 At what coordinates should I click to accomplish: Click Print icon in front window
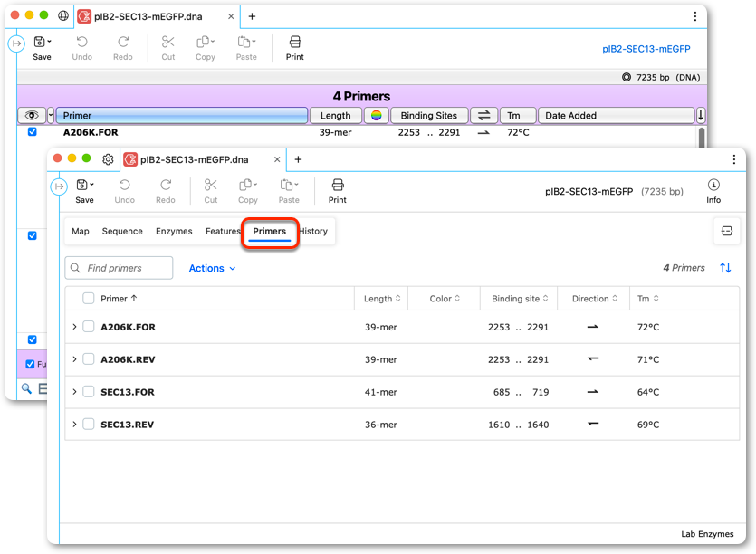[338, 186]
